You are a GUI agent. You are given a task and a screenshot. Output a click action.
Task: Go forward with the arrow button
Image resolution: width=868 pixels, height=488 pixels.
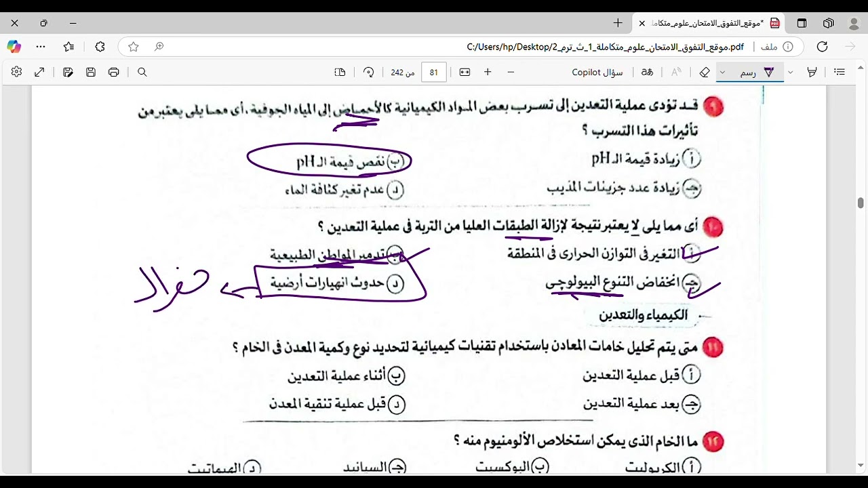coord(850,47)
